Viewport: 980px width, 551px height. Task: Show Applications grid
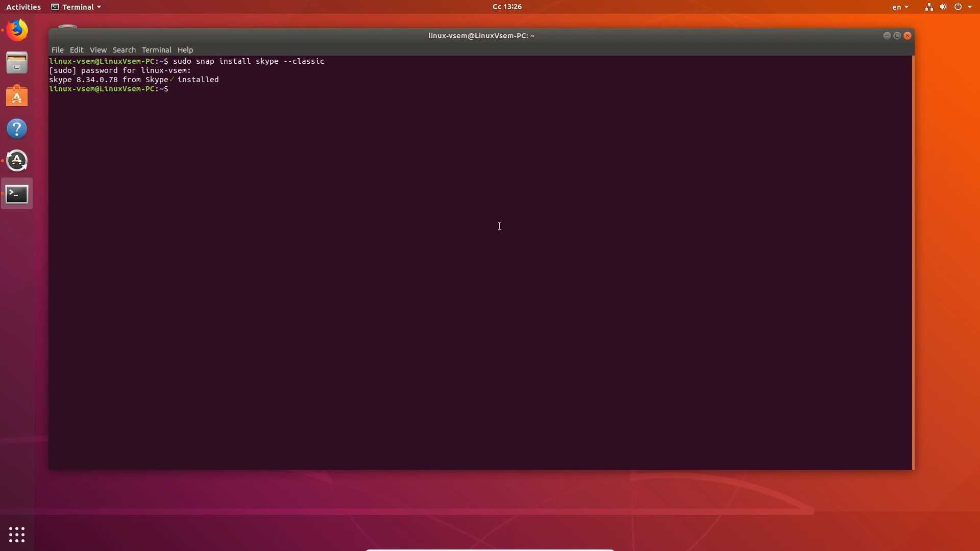(17, 534)
